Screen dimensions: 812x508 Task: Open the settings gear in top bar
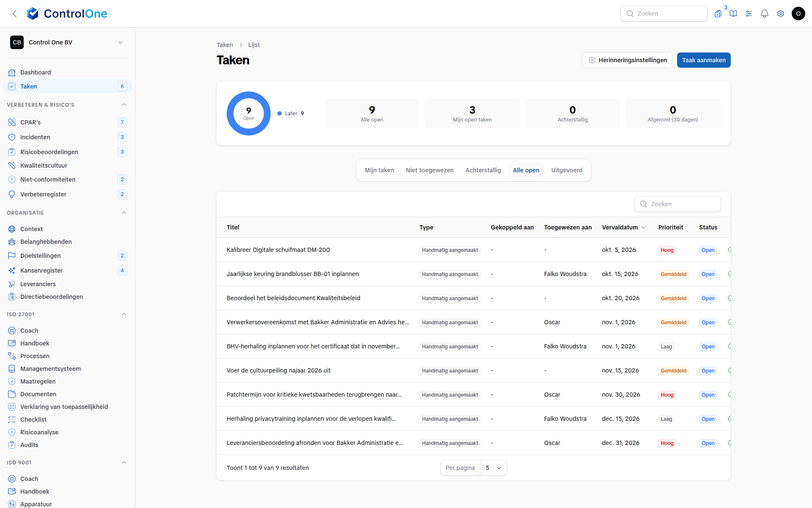pos(780,14)
